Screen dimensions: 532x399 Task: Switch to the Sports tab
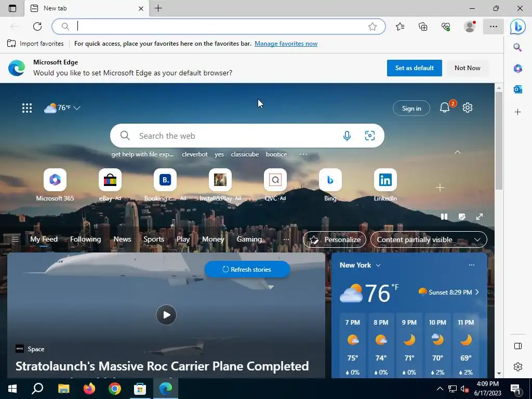[x=154, y=239]
